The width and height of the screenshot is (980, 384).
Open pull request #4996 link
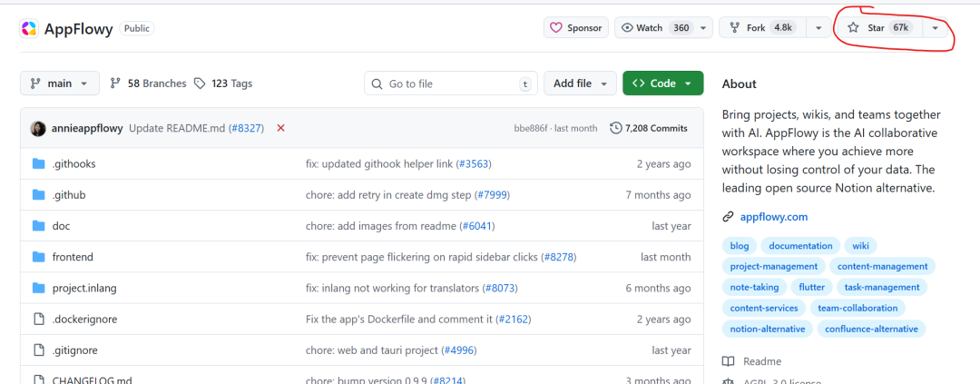(458, 350)
